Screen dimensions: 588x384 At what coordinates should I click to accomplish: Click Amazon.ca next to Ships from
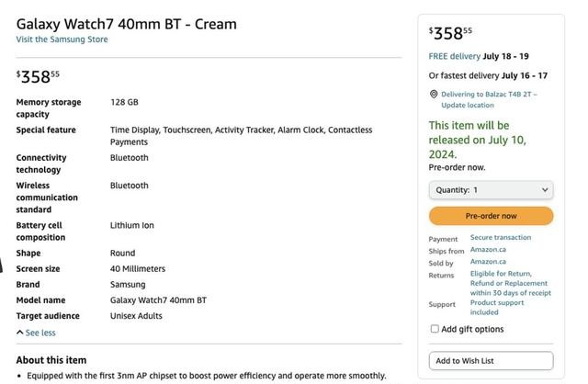coord(488,250)
